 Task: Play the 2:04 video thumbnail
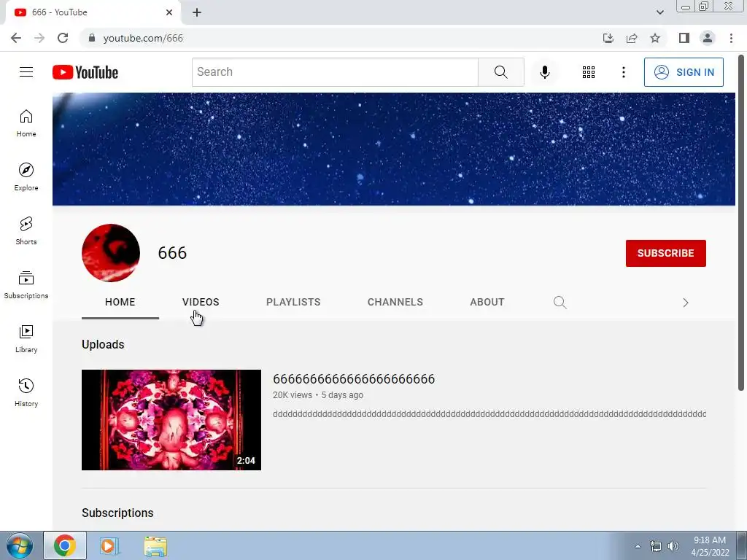point(171,420)
